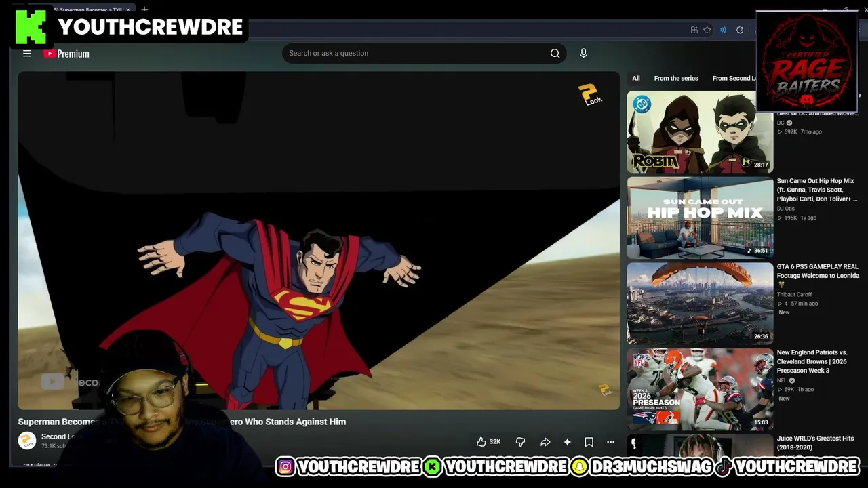868x488 pixels.
Task: Save the video with the bookmark icon
Action: [589, 442]
